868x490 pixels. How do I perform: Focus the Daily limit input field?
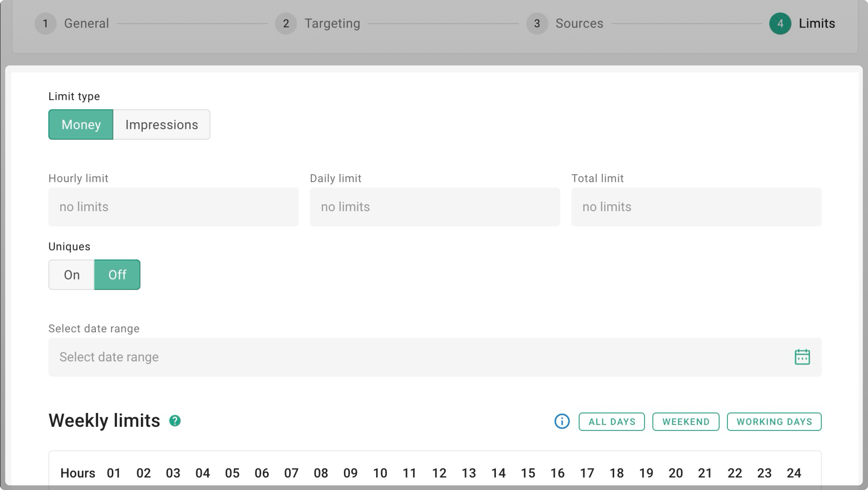click(x=435, y=207)
